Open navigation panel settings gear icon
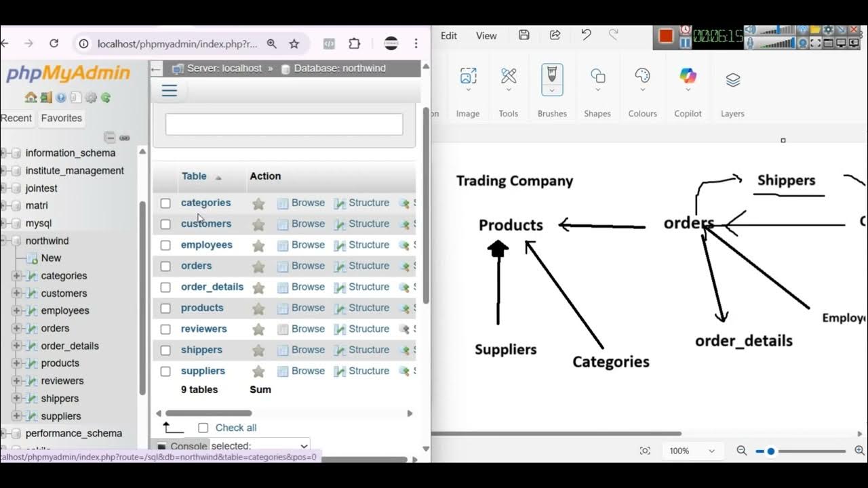868x488 pixels. 91,98
